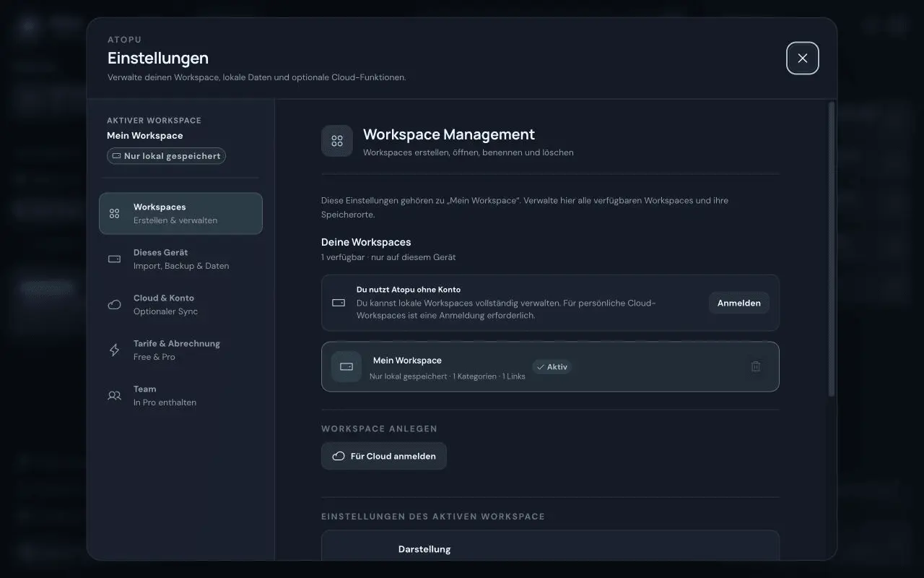The image size is (924, 578).
Task: Click the cloud icon beside Cloud & Konto
Action: tap(114, 305)
